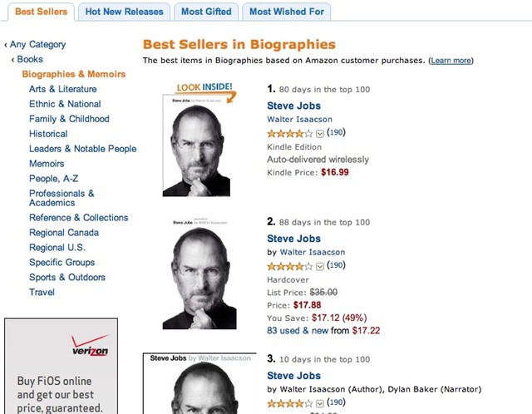Expand the rating dropdown for the third Steve Jobs listing

tap(320, 403)
